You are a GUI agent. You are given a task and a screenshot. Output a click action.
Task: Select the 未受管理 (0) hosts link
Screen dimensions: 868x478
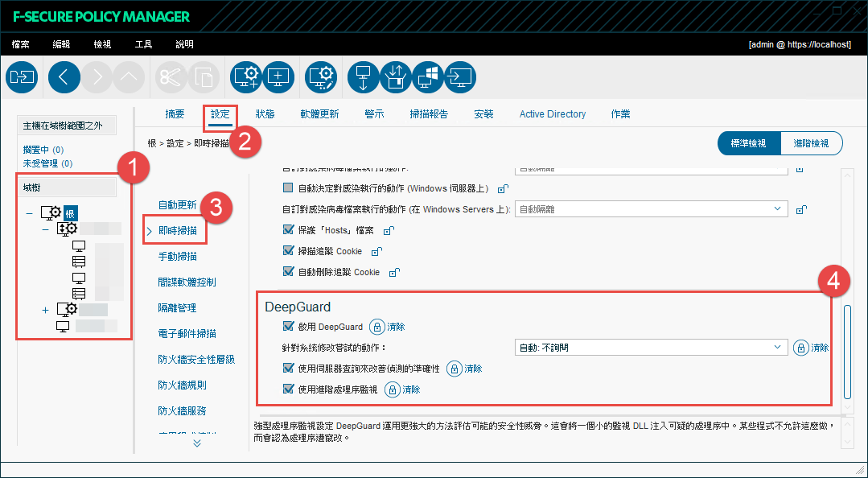[x=47, y=163]
